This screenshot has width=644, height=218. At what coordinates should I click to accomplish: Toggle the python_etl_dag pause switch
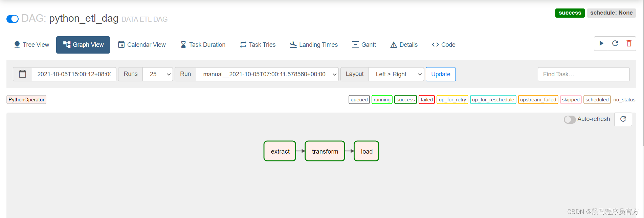13,19
